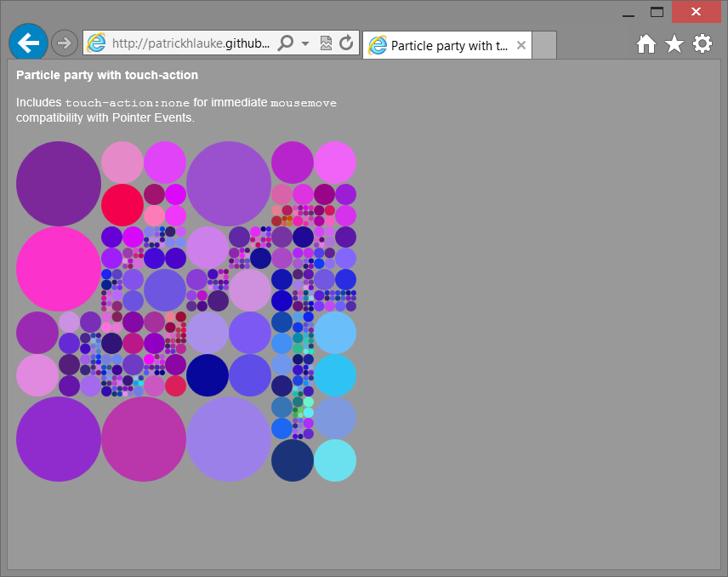Open a new tab next to the current tab
Viewport: 728px width, 577px height.
(x=544, y=45)
